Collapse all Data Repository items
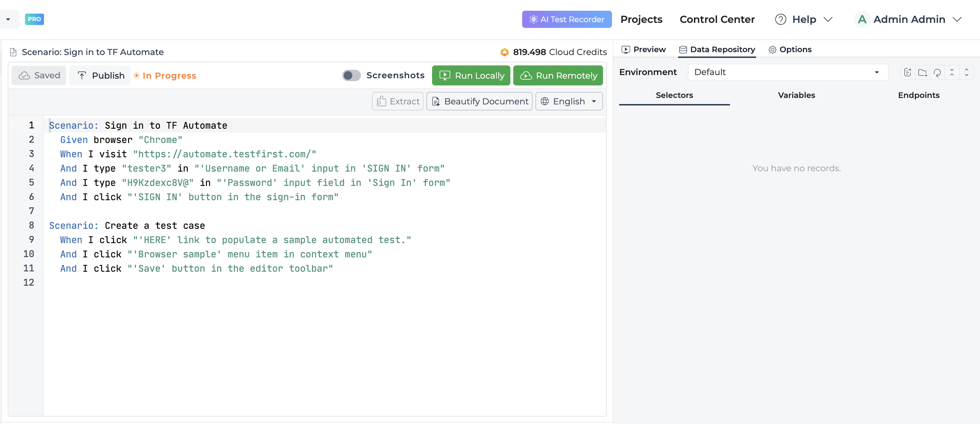Viewport: 980px width, 424px height. pyautogui.click(x=952, y=72)
